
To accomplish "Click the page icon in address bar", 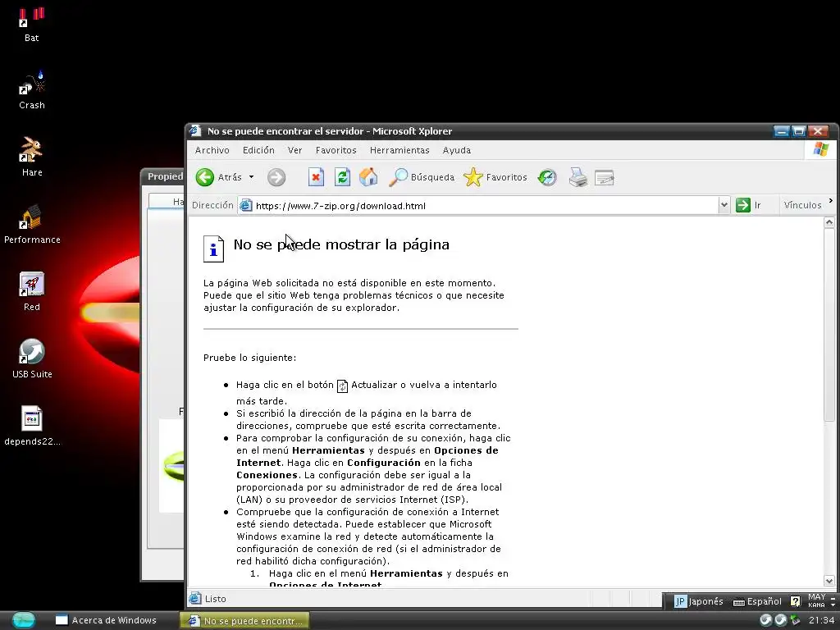I will tap(246, 206).
